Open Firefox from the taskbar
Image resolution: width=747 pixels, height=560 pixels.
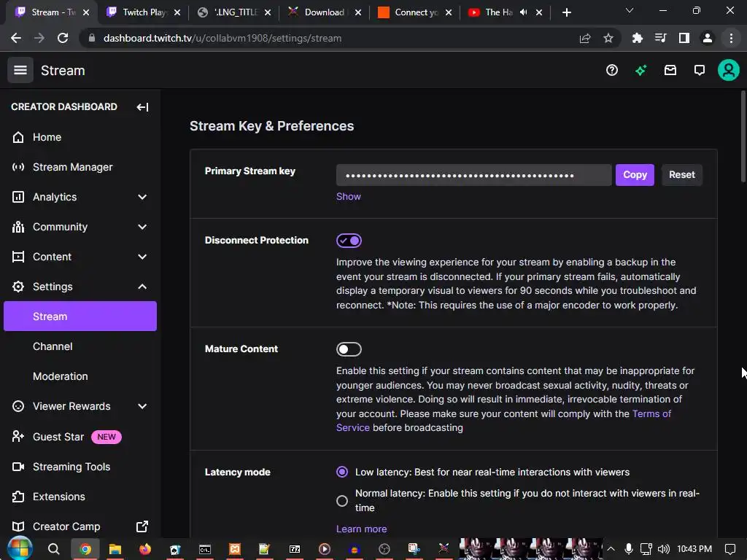click(145, 549)
